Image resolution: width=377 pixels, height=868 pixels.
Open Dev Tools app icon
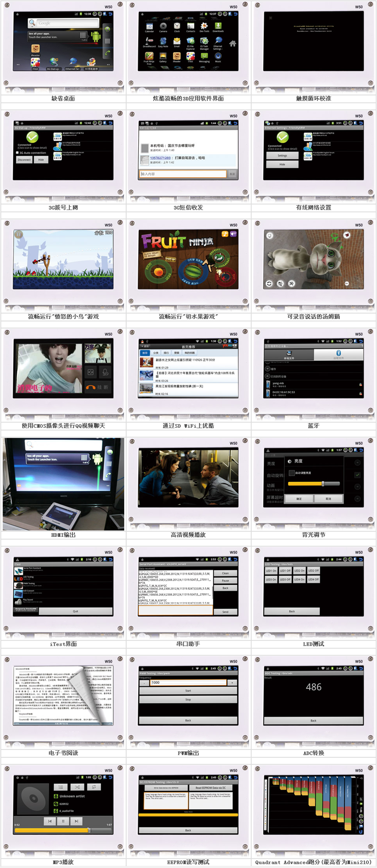(x=204, y=27)
